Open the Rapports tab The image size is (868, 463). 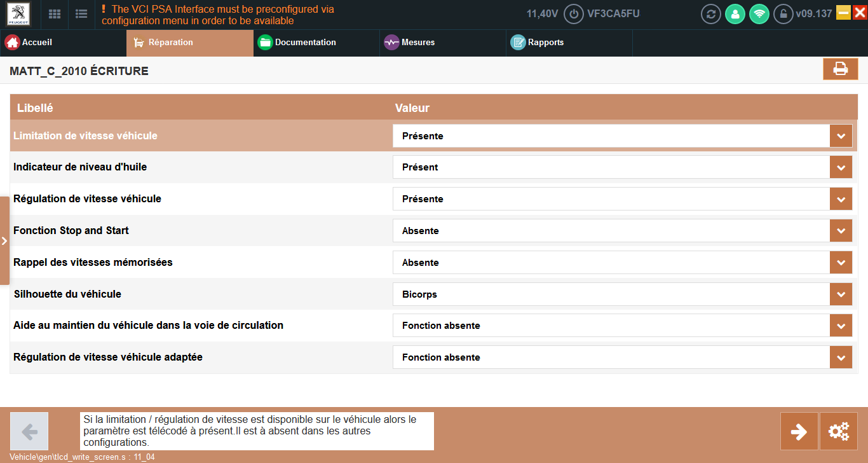[x=545, y=43]
